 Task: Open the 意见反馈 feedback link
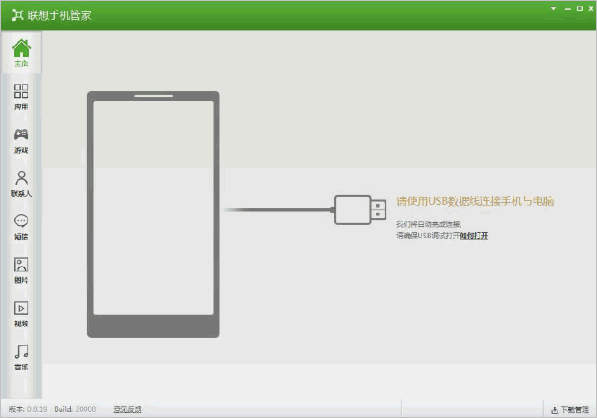pyautogui.click(x=127, y=409)
